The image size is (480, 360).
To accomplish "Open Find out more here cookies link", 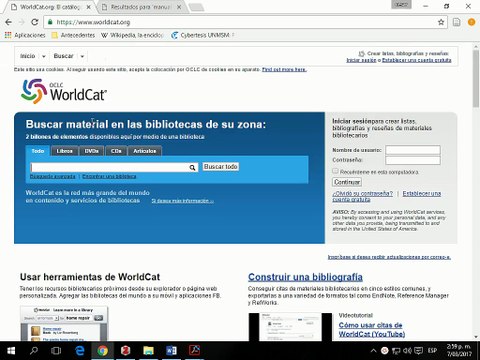I will tap(284, 69).
